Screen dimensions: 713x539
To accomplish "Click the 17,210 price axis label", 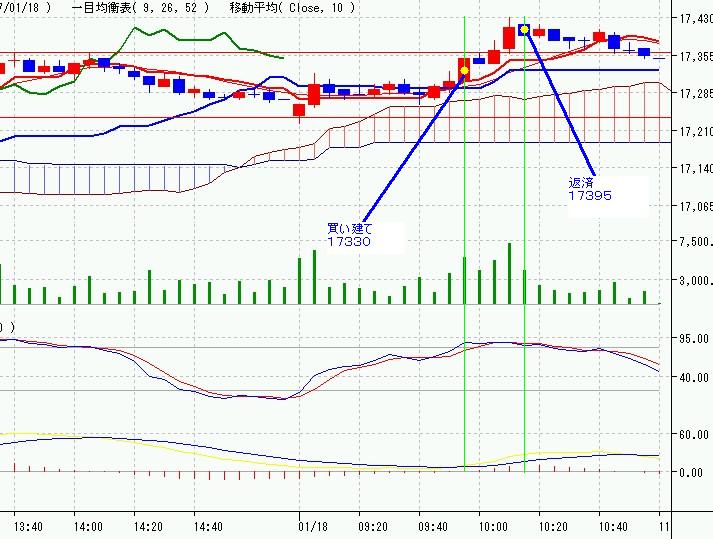I will click(x=695, y=132).
